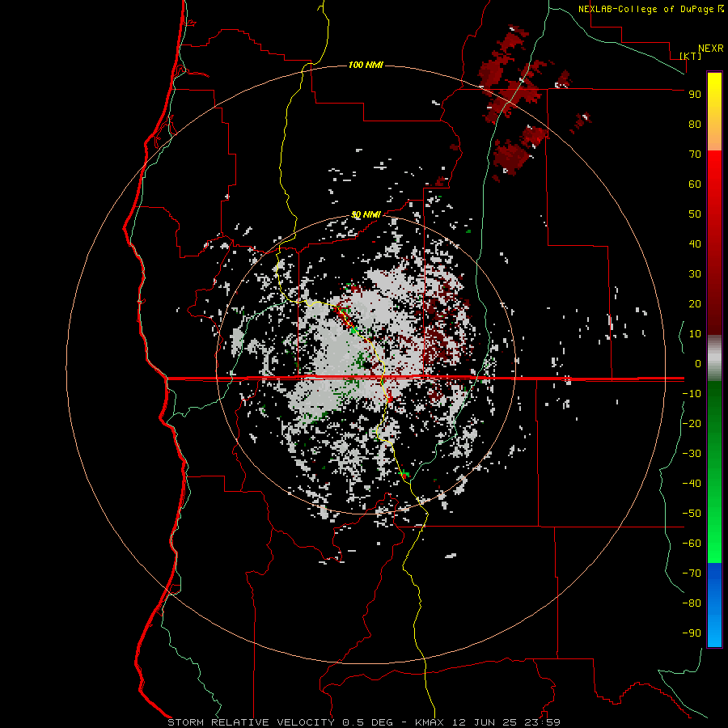The image size is (728, 728).
Task: Select the 50 knot scale label
Action: pos(695,214)
